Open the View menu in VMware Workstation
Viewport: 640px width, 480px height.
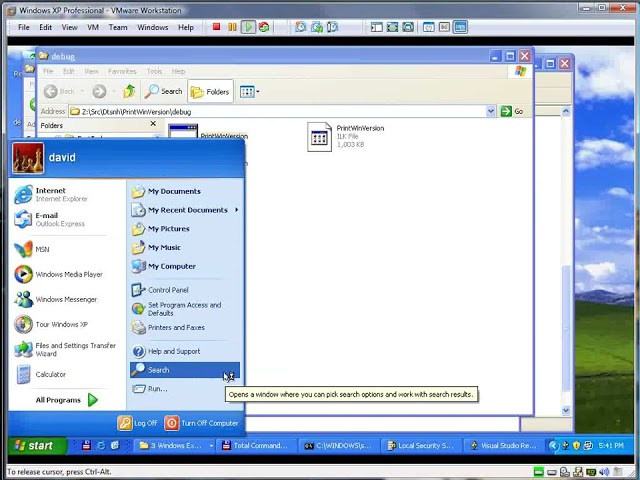tap(69, 27)
